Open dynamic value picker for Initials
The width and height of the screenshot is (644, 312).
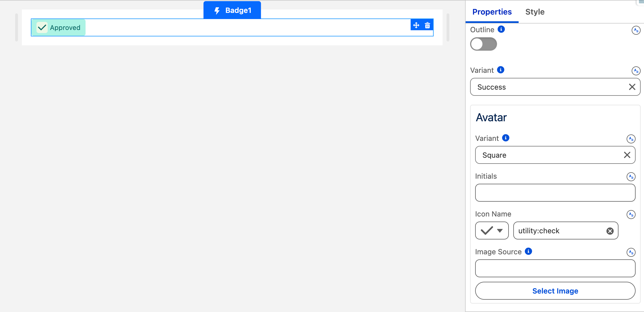(631, 177)
